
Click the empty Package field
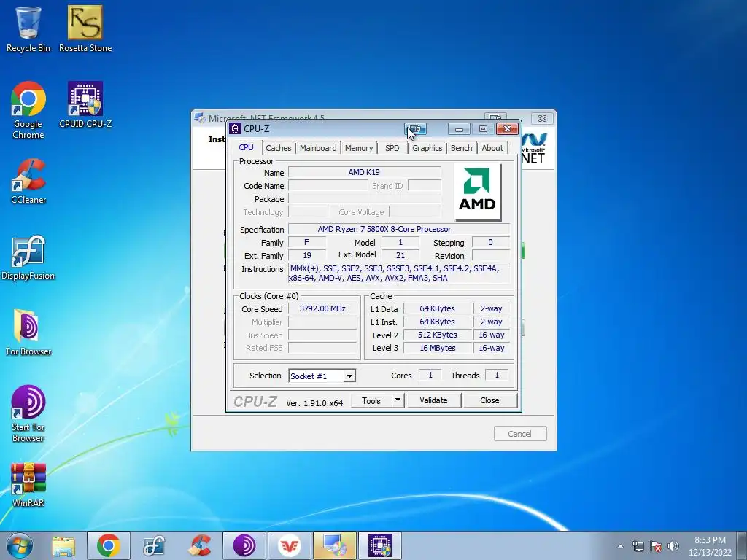pos(365,198)
